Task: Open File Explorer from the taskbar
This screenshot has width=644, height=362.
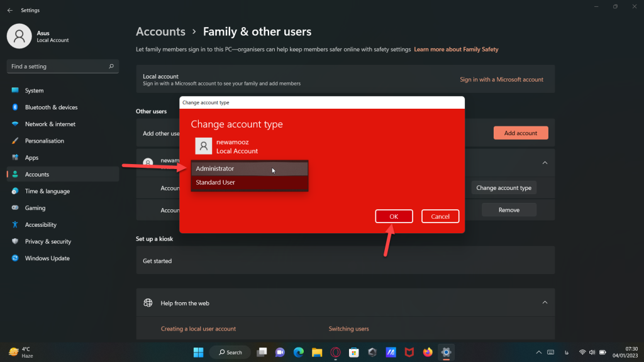Action: 317,352
